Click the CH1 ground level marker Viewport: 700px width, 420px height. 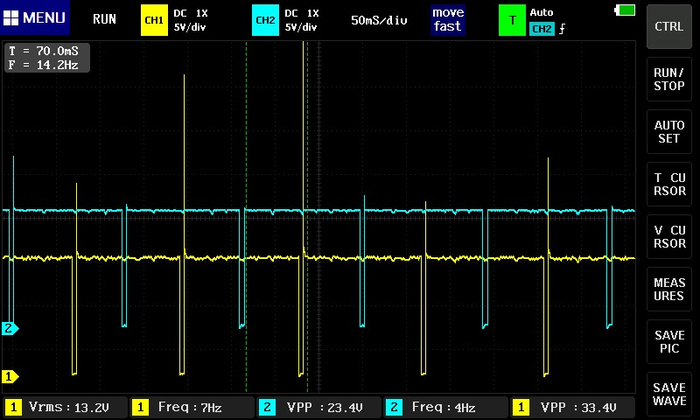tap(10, 377)
